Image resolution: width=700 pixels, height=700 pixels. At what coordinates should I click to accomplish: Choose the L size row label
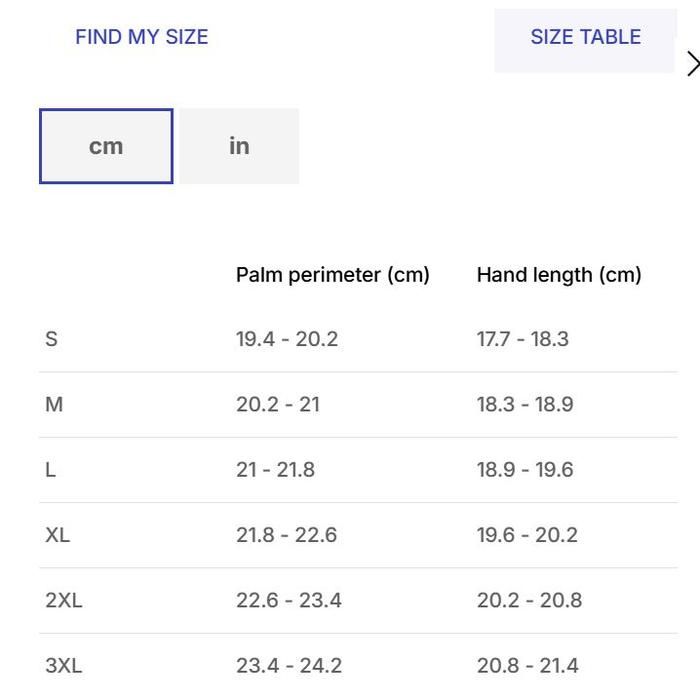[x=51, y=470]
